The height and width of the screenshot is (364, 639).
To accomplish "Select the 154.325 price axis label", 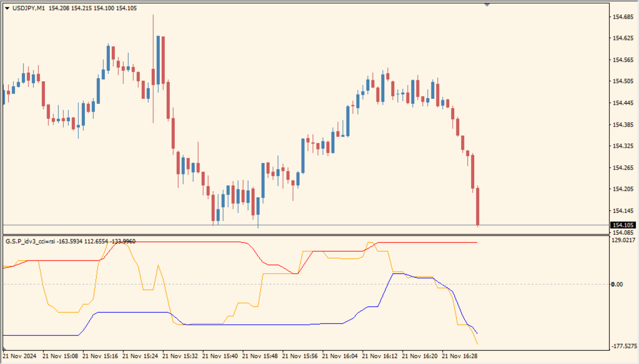I will click(622, 146).
